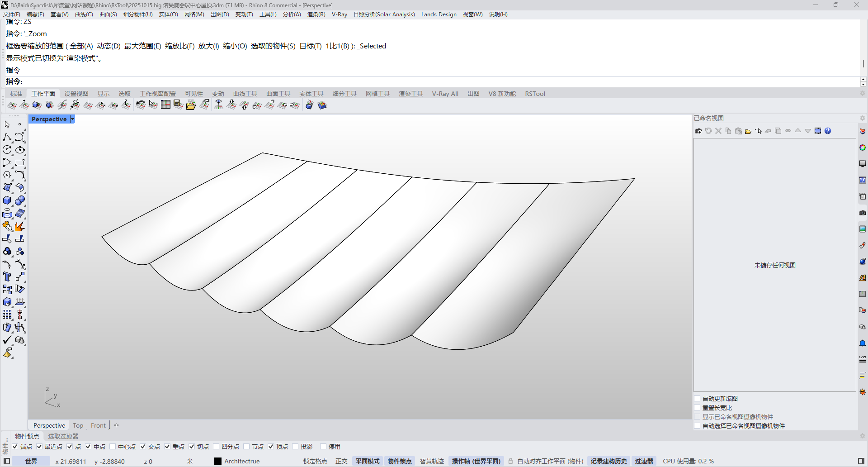Choose the Box solid tool

click(7, 200)
